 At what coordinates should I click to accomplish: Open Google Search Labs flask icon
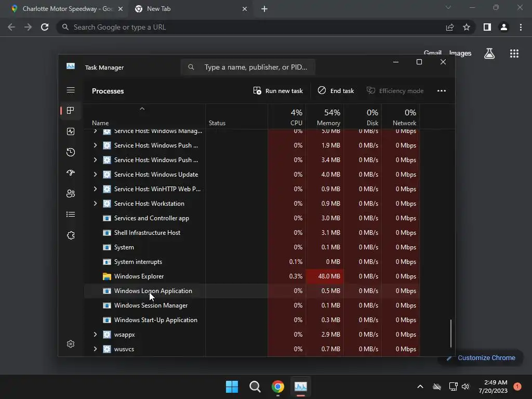click(489, 54)
